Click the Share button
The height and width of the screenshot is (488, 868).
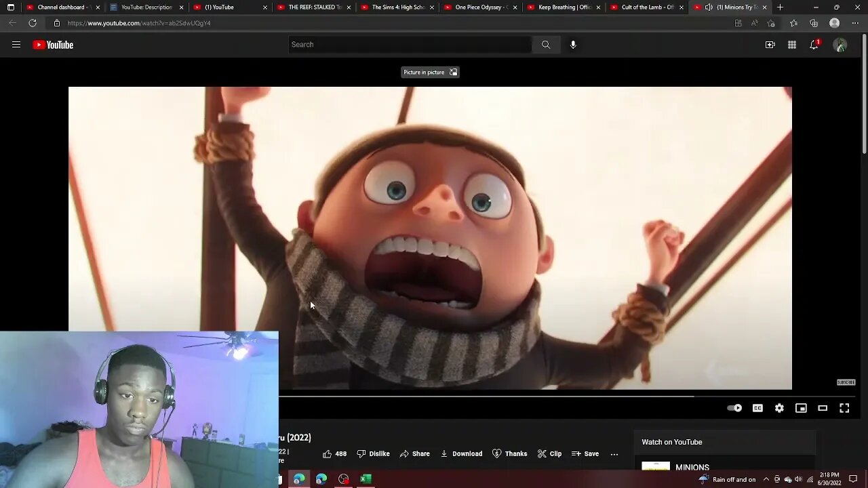(414, 454)
